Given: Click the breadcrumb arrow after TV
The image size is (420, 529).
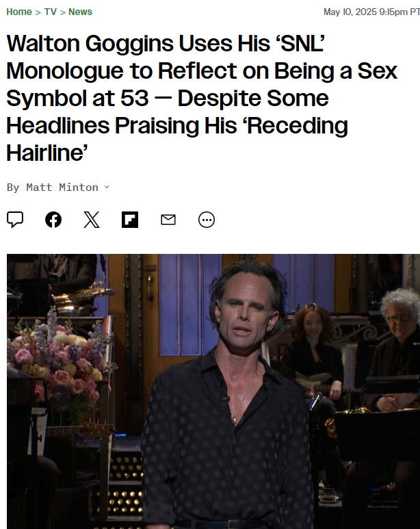Looking at the screenshot, I should coord(63,12).
